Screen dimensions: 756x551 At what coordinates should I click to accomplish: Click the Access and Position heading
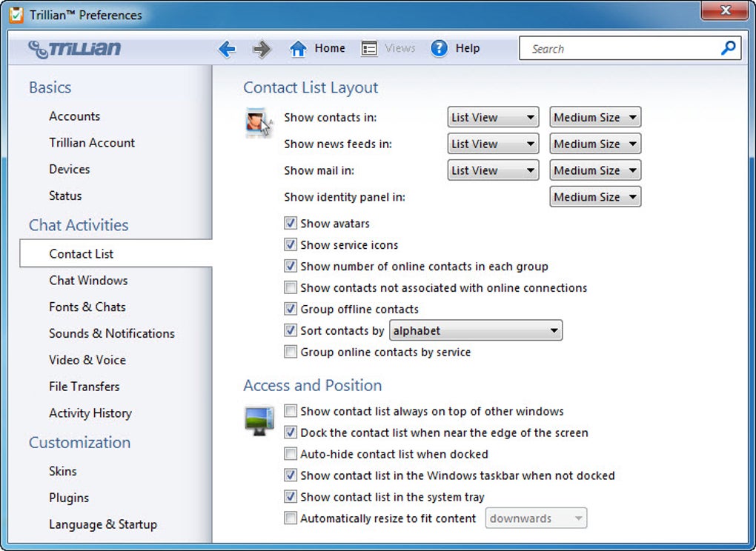(313, 385)
